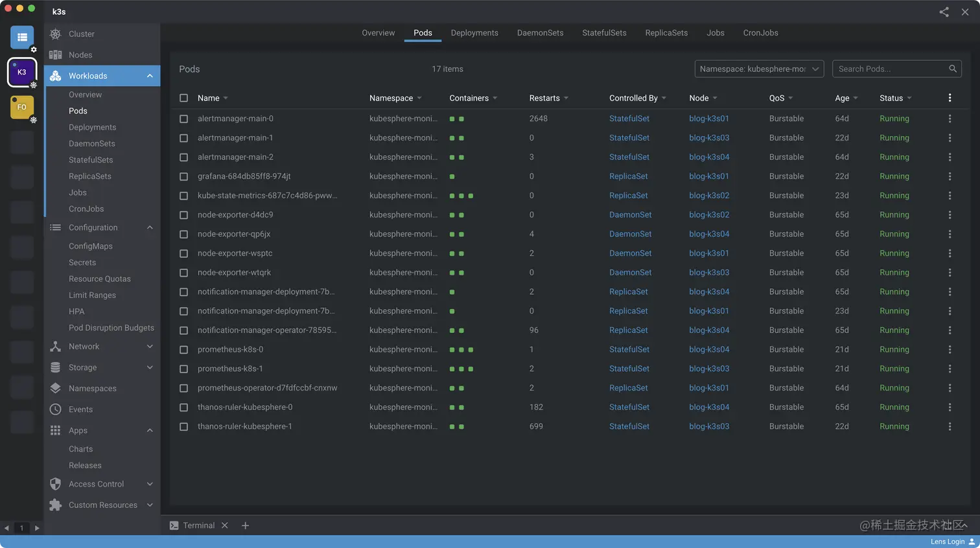Open Namespaces via layers icon
This screenshot has height=548, width=980.
pyautogui.click(x=56, y=389)
